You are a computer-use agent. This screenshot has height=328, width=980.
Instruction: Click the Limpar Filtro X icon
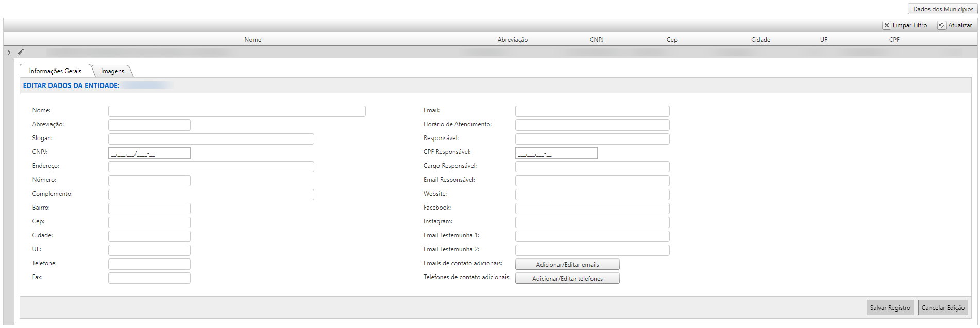(x=887, y=25)
